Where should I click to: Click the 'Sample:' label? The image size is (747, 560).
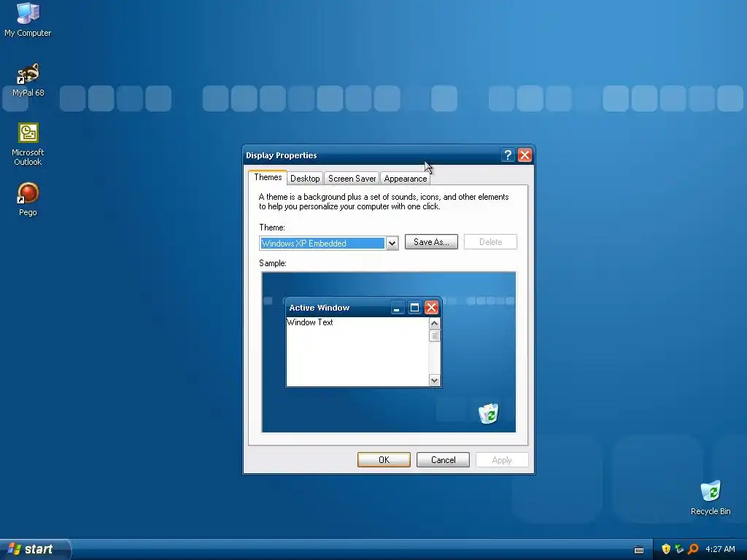click(x=273, y=263)
